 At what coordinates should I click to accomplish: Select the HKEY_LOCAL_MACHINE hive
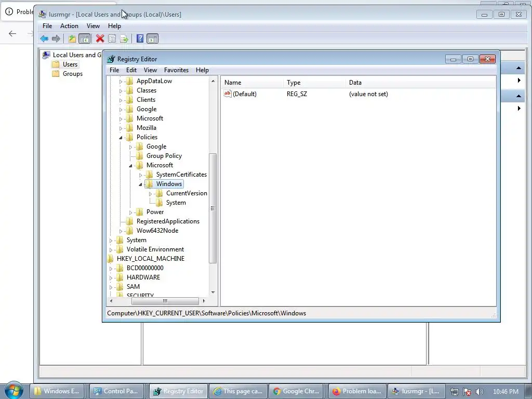click(x=151, y=259)
